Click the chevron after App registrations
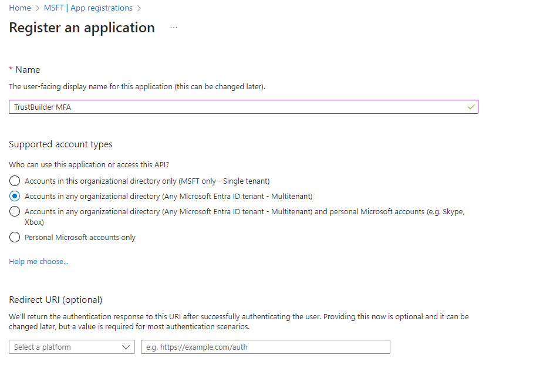533x392 pixels. click(x=139, y=8)
